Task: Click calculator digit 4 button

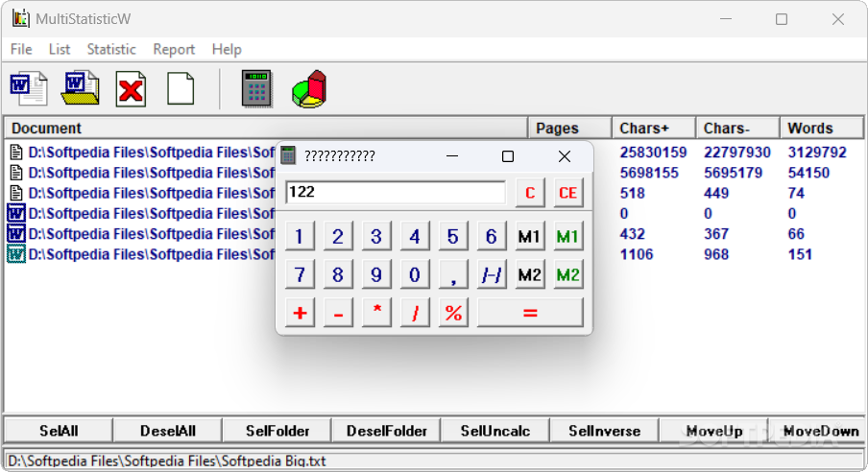Action: 415,236
